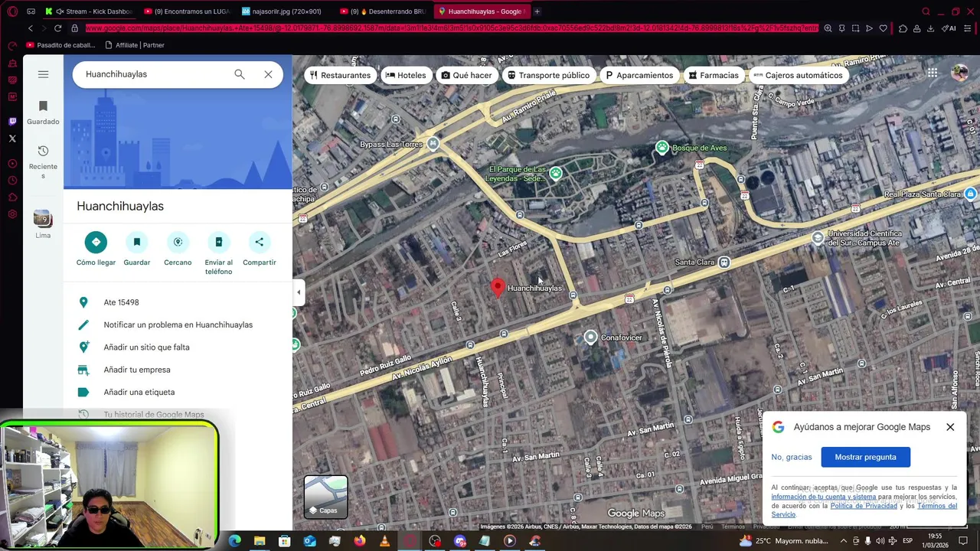
Task: Open VLC from the Windows taskbar
Action: (x=384, y=541)
